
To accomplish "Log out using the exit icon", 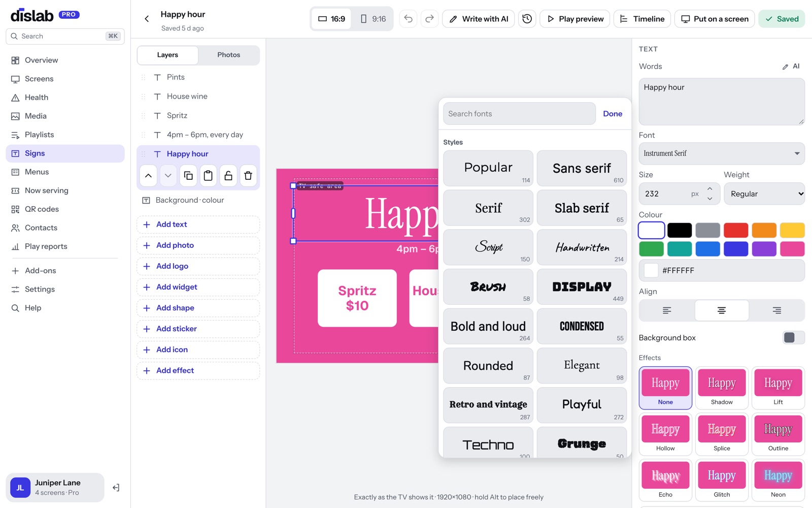I will (116, 488).
